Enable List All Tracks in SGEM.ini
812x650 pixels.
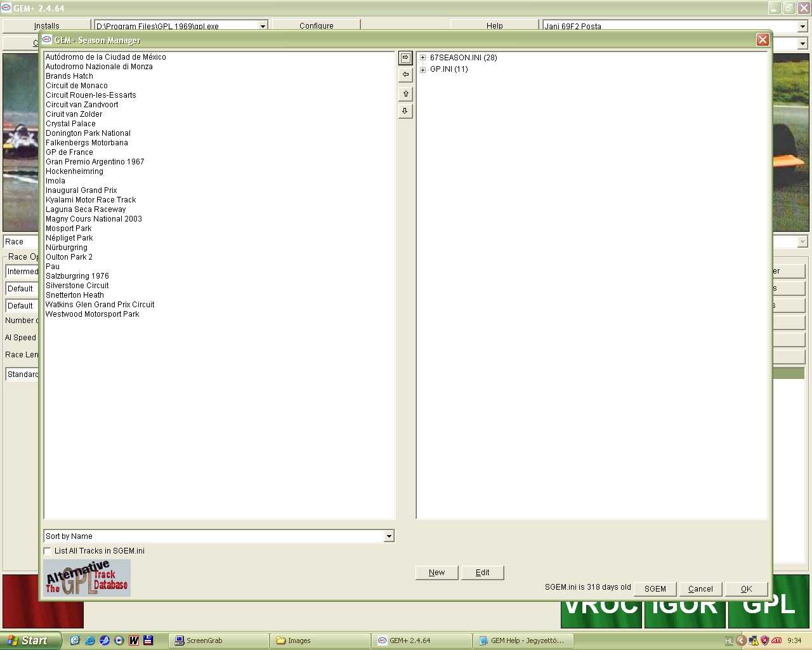pos(48,551)
